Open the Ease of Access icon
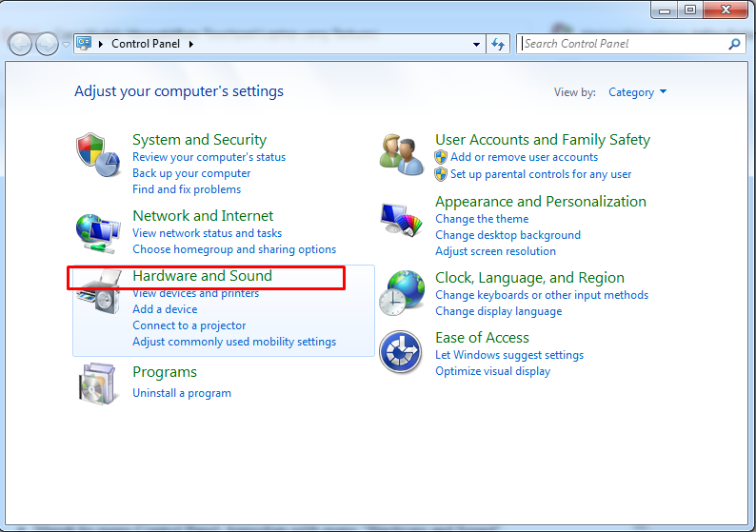Screen dimensions: 756x532 point(401,352)
